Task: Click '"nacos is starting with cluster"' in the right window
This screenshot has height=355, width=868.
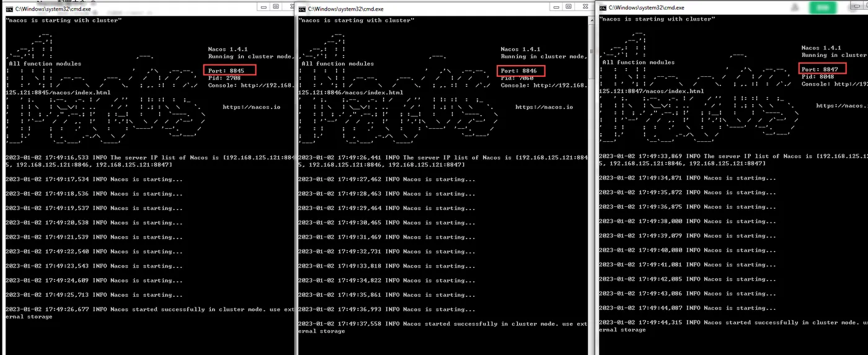Action: click(x=657, y=19)
